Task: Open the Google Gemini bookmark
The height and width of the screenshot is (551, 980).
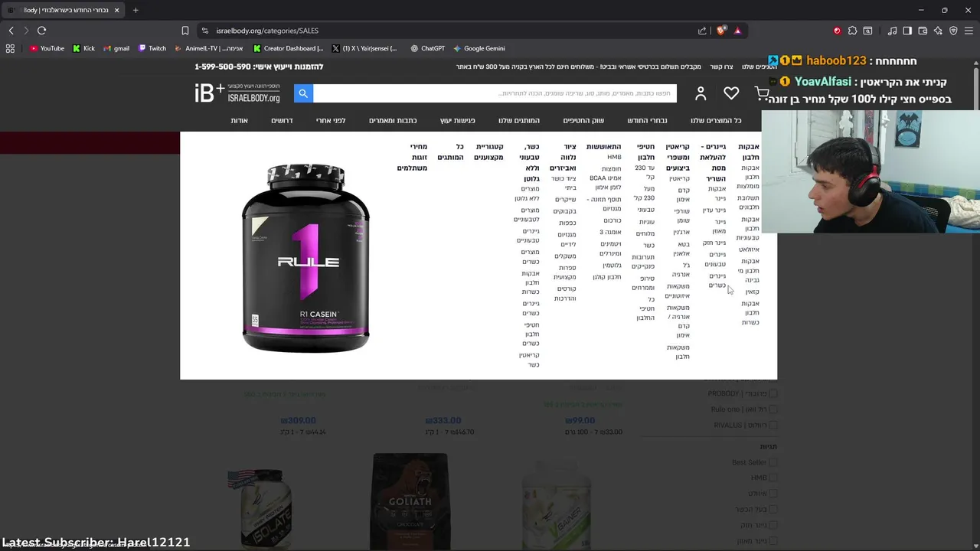Action: click(479, 48)
